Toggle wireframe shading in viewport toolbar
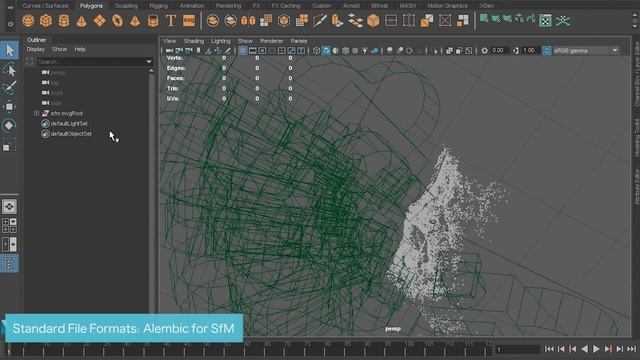Screen dimensions: 640x360 click(316, 51)
